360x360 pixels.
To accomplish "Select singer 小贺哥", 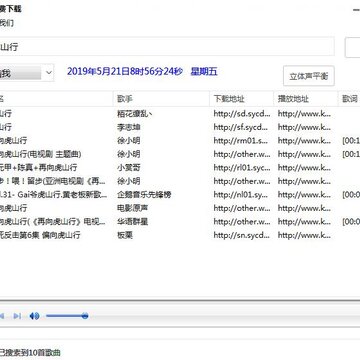I will (129, 167).
